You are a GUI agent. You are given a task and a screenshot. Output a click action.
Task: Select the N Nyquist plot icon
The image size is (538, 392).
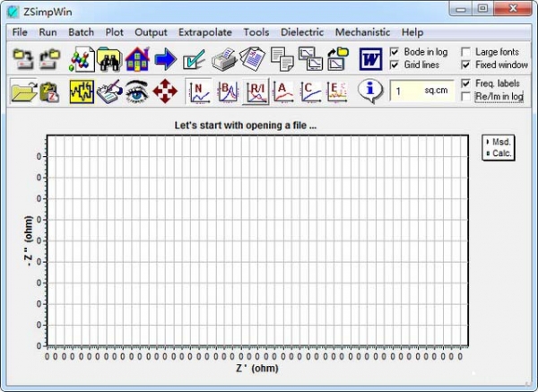tap(200, 91)
